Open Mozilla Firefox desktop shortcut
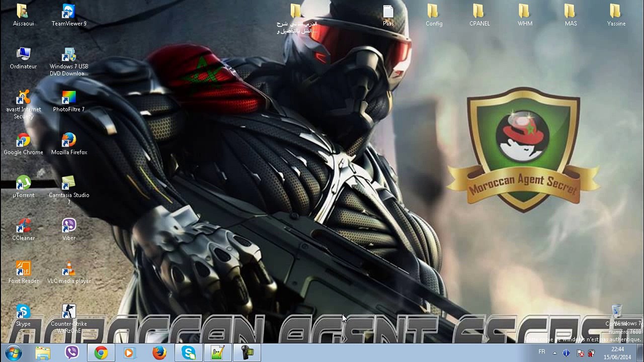The image size is (644, 362). click(69, 144)
